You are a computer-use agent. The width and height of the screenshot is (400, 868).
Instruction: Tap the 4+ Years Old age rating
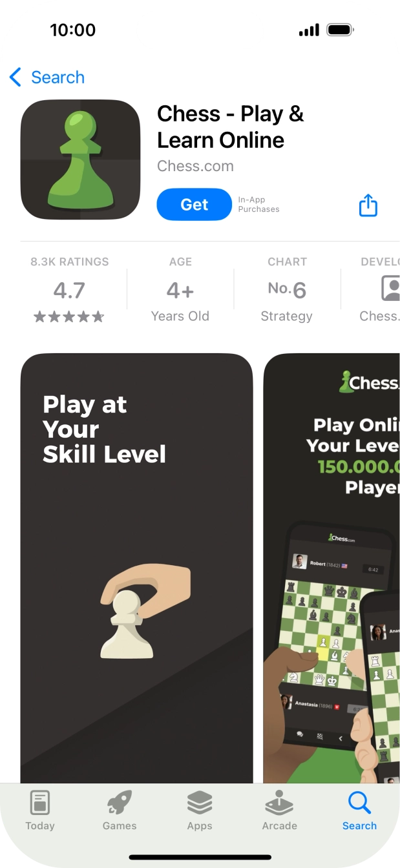[x=180, y=289]
